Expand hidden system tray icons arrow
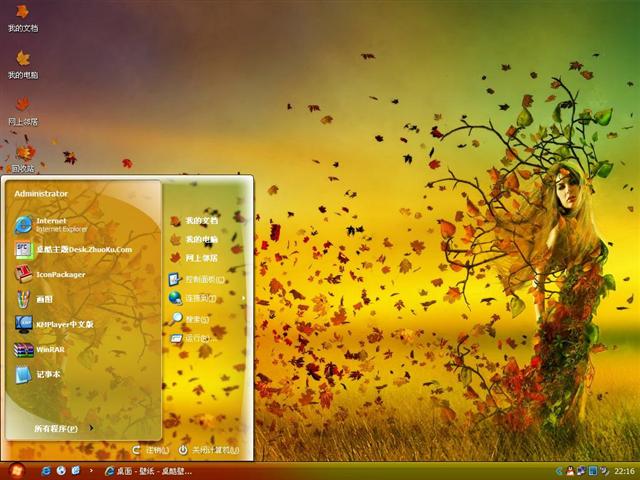This screenshot has height=480, width=640. pos(559,471)
